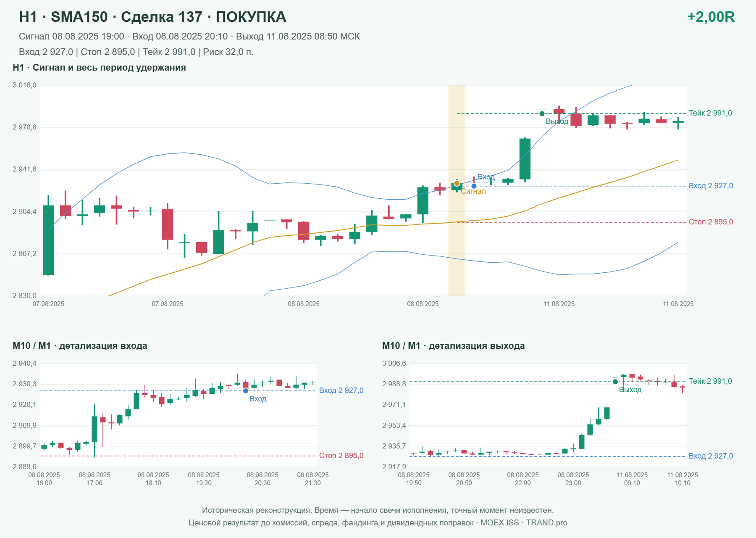This screenshot has width=756, height=538.
Task: Click the 10:10 time label under the exit chart
Action: point(682,483)
